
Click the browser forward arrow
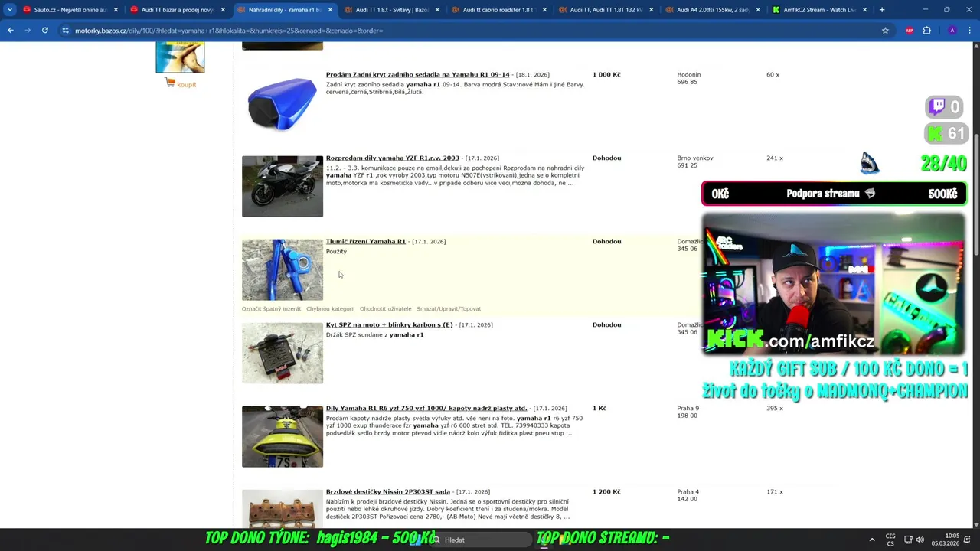tap(27, 31)
